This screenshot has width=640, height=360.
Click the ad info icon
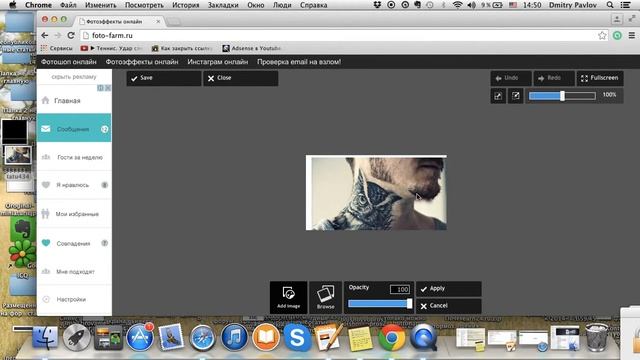coord(100,88)
